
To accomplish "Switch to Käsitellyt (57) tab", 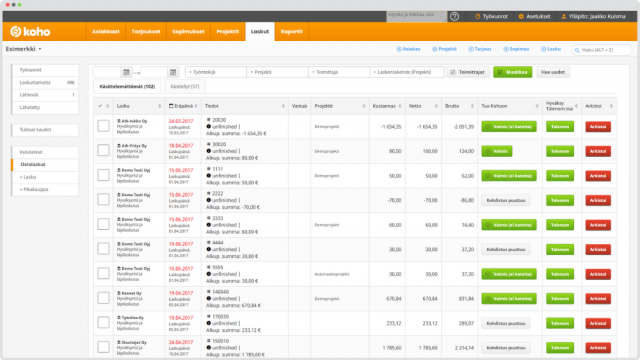I will point(184,87).
